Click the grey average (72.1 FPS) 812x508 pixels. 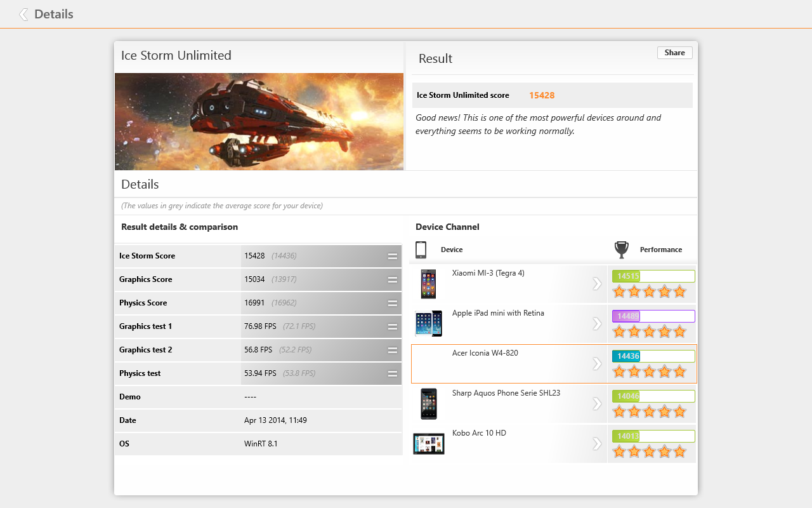pyautogui.click(x=299, y=326)
